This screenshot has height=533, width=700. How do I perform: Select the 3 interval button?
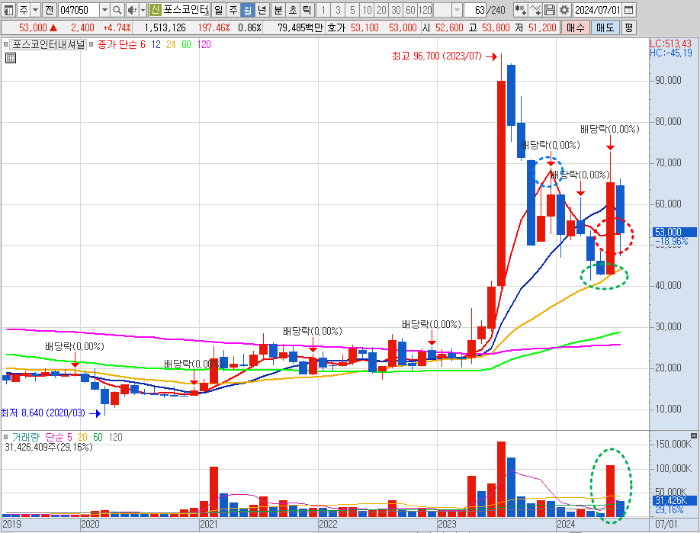(338, 9)
